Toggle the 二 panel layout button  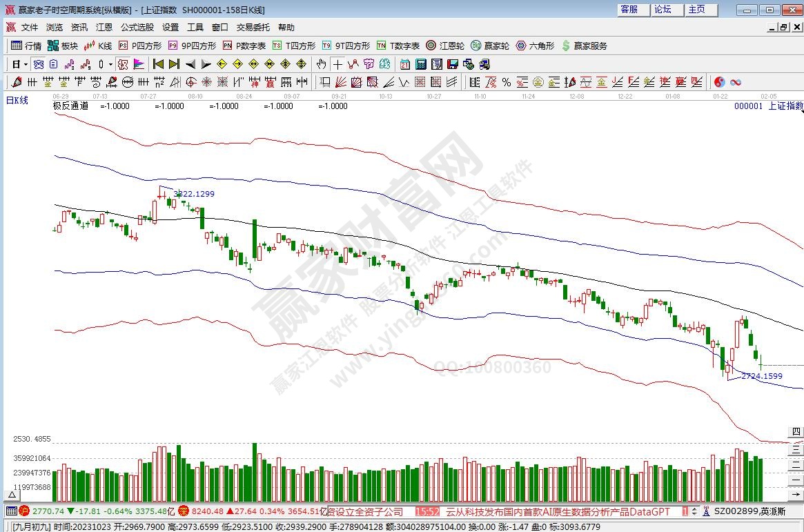796,464
